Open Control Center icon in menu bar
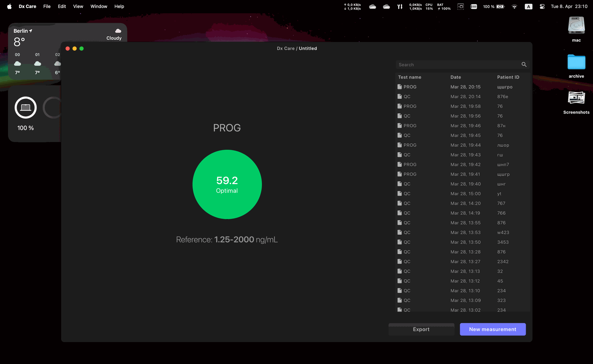This screenshot has height=364, width=593. click(x=542, y=6)
